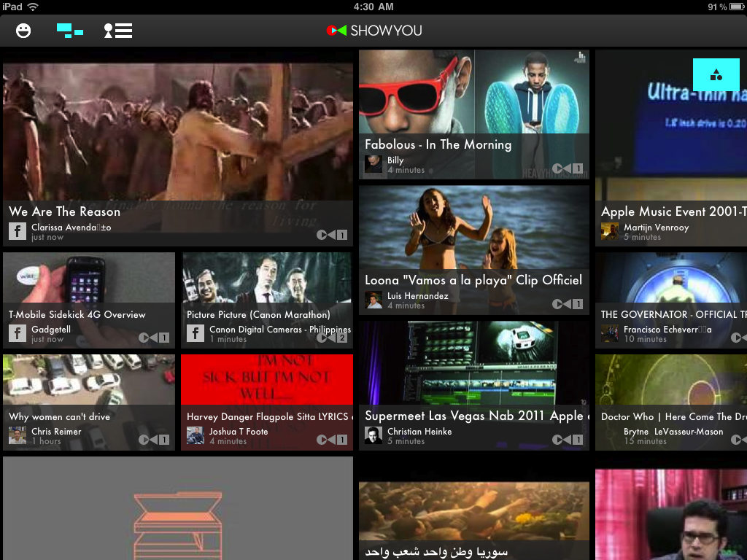Tap the cyan shapes button
This screenshot has width=747, height=560.
[716, 75]
